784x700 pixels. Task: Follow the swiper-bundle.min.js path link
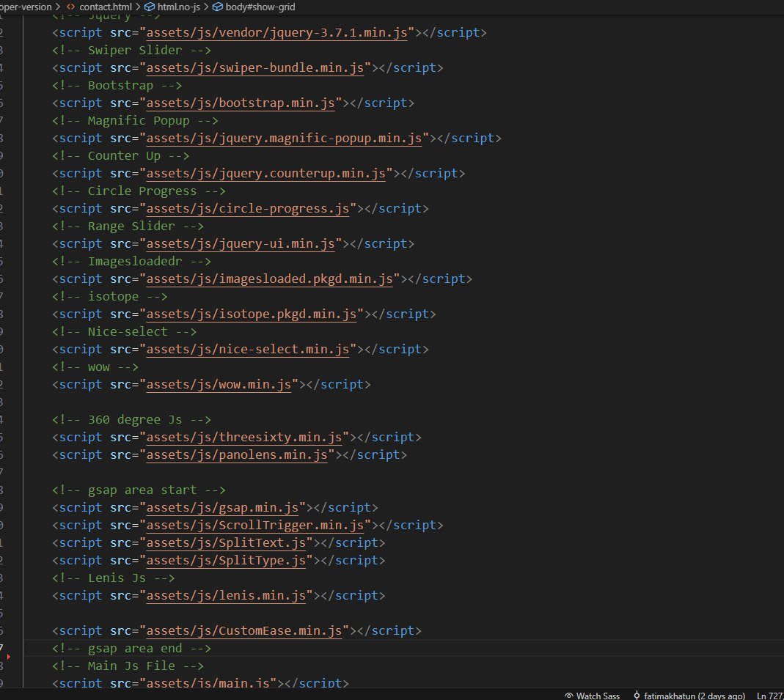pos(255,68)
